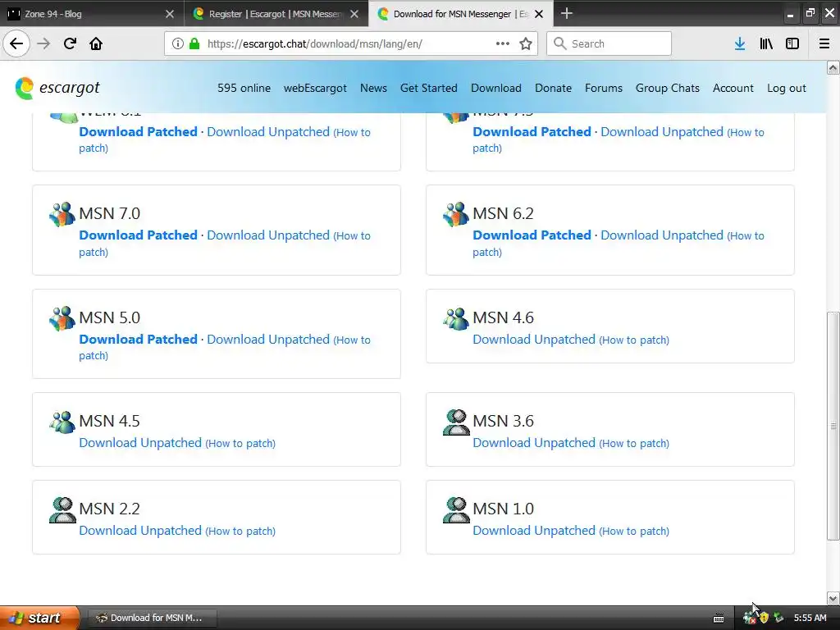Open the Windows start menu
Image resolution: width=840 pixels, height=630 pixels.
pyautogui.click(x=39, y=618)
